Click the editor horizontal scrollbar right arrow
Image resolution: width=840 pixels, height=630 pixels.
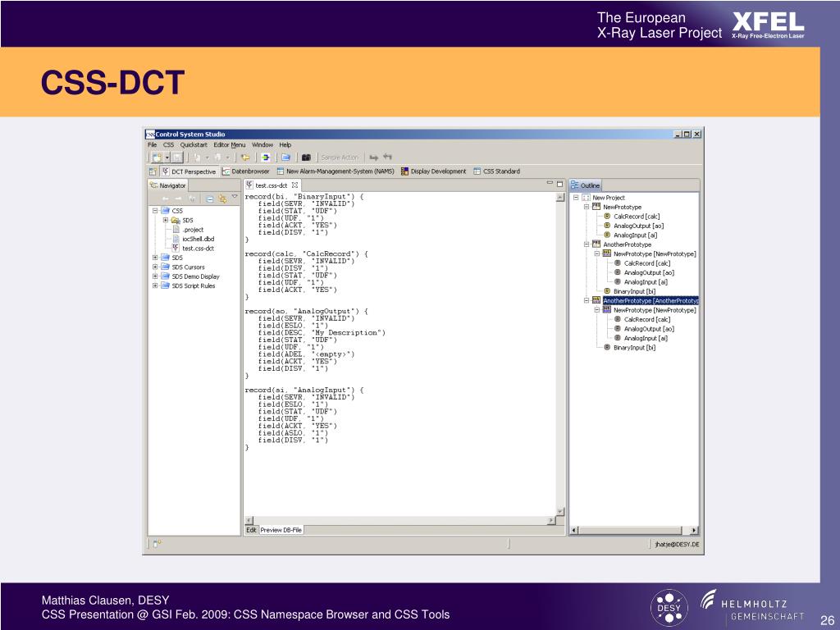pos(551,520)
